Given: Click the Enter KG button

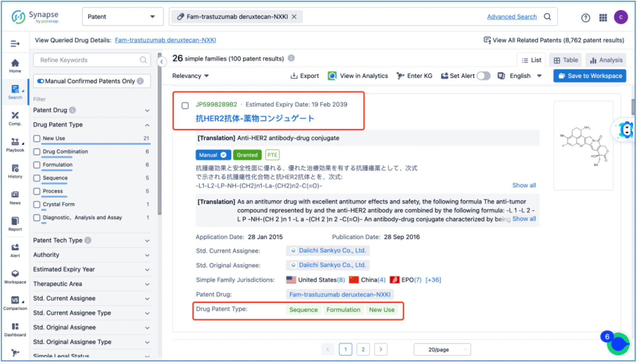Looking at the screenshot, I should [x=414, y=76].
